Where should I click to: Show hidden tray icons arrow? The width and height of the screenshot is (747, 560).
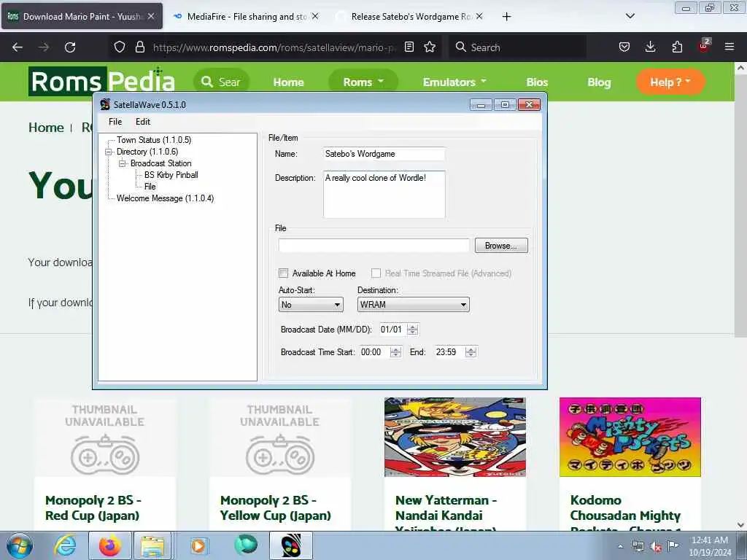pyautogui.click(x=620, y=547)
